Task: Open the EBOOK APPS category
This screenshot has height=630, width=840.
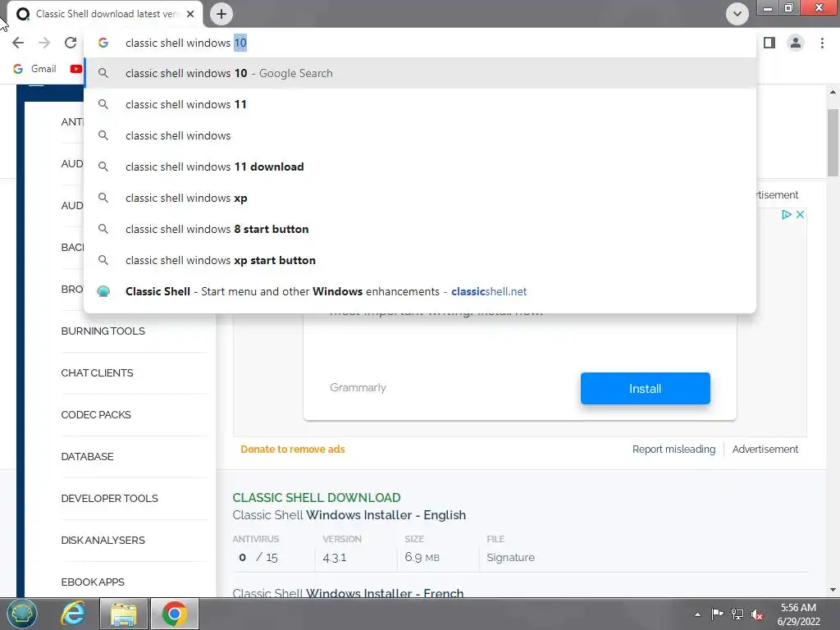Action: tap(93, 582)
